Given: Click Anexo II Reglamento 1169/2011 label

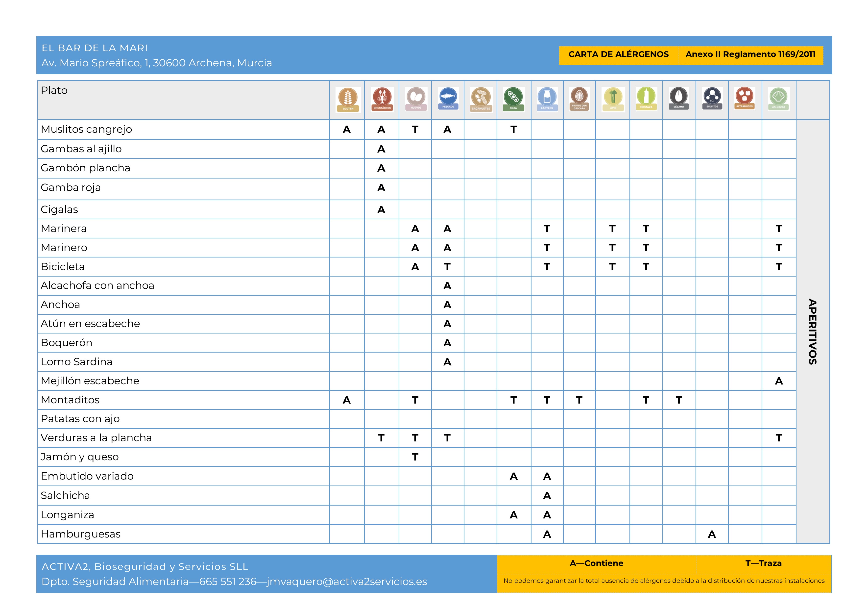Looking at the screenshot, I should point(750,54).
